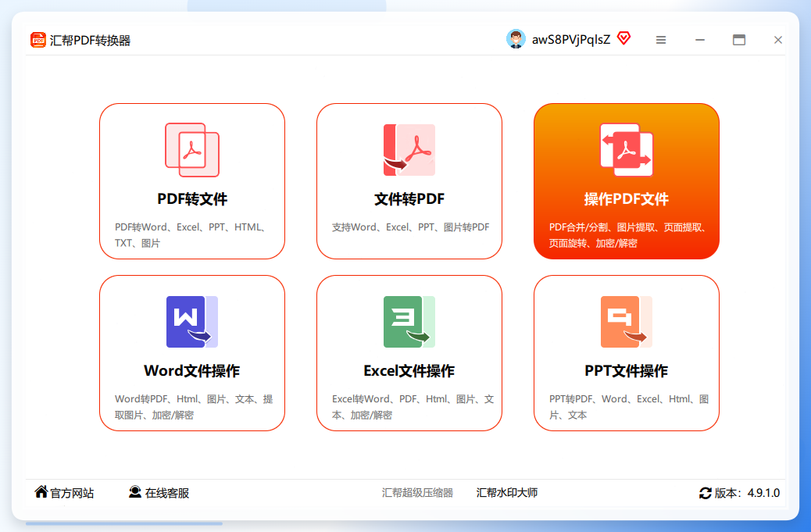811x532 pixels.
Task: Click description starting Excel转Word、PDF
Action: point(413,407)
